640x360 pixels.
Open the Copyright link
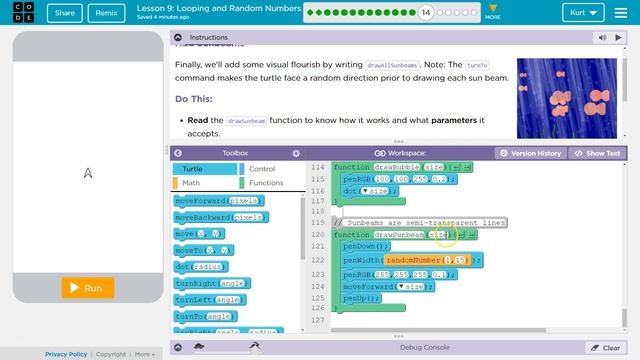click(x=111, y=354)
